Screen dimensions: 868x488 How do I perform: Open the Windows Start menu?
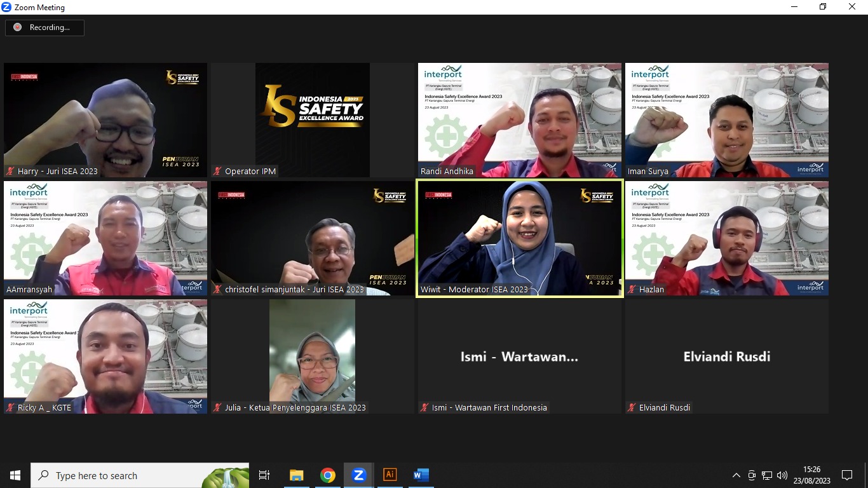[15, 475]
